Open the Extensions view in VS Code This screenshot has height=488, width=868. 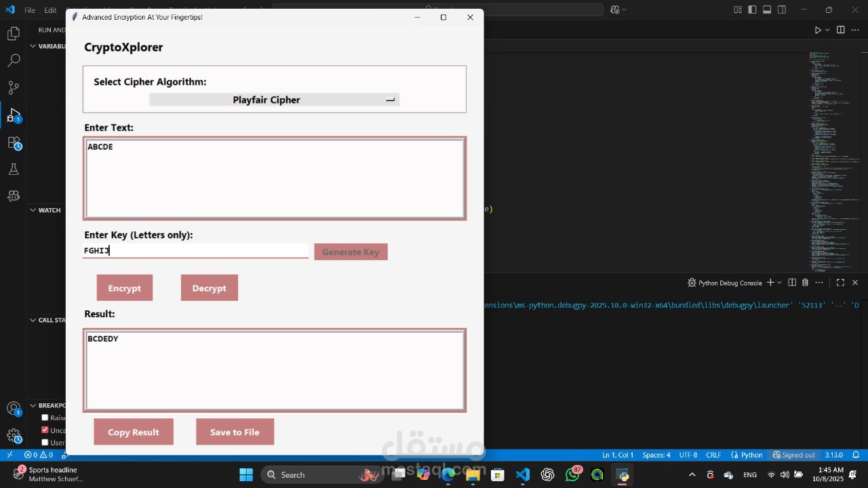[14, 142]
